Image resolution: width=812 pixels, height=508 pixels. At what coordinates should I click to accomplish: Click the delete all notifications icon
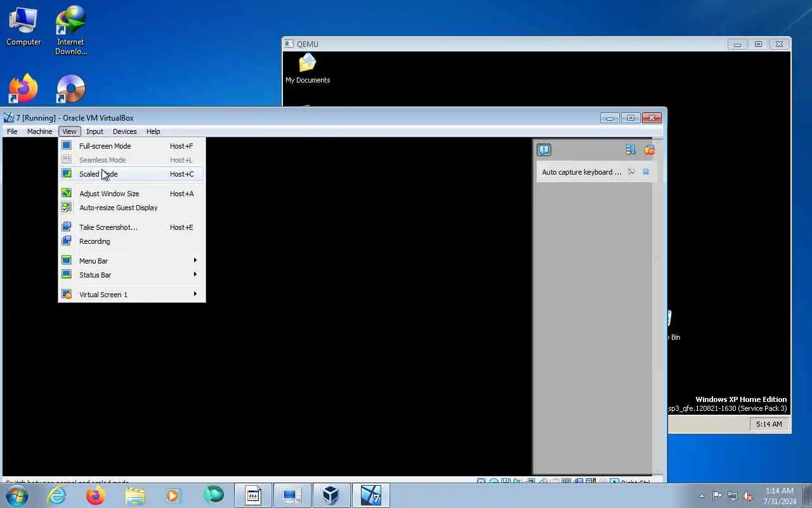(649, 150)
